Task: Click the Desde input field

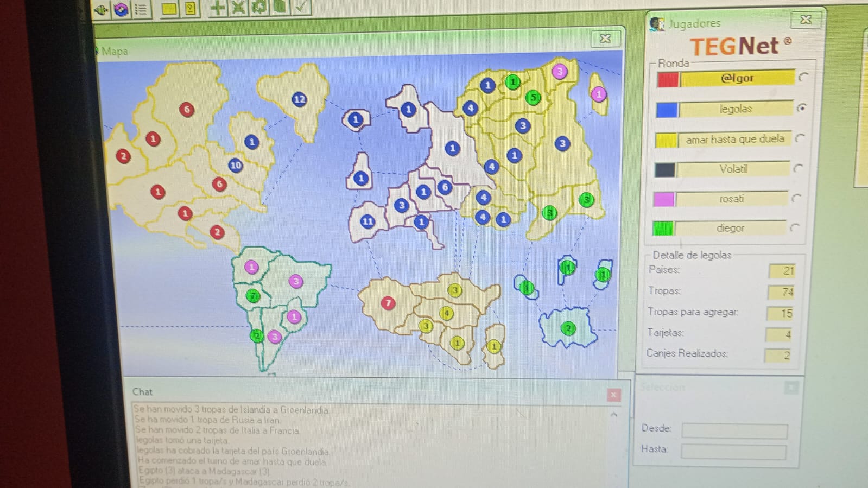Action: coord(734,430)
